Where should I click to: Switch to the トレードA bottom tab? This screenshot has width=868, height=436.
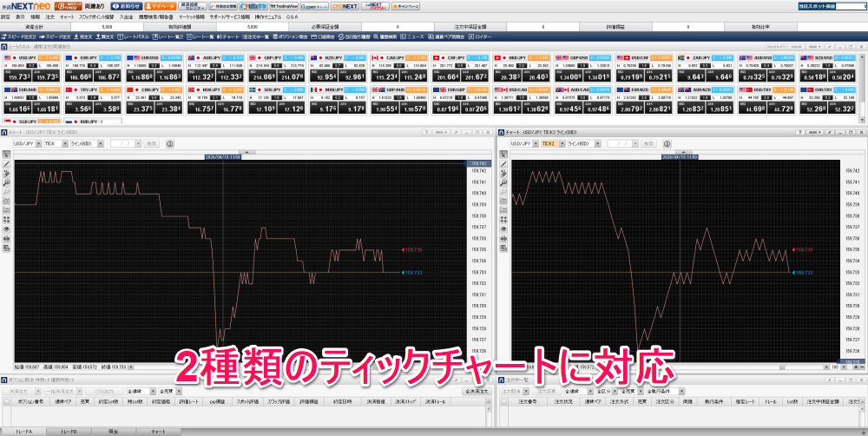(23, 431)
